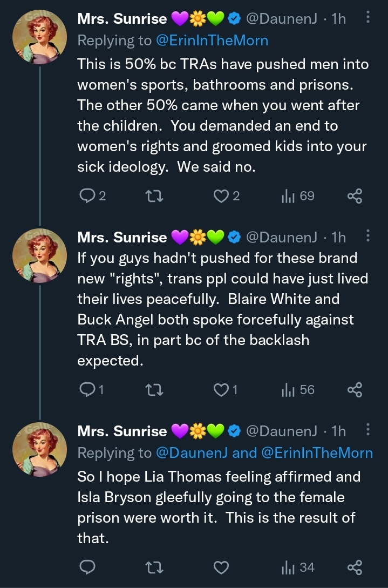
Task: Open more options on the first tweet
Action: click(x=368, y=18)
